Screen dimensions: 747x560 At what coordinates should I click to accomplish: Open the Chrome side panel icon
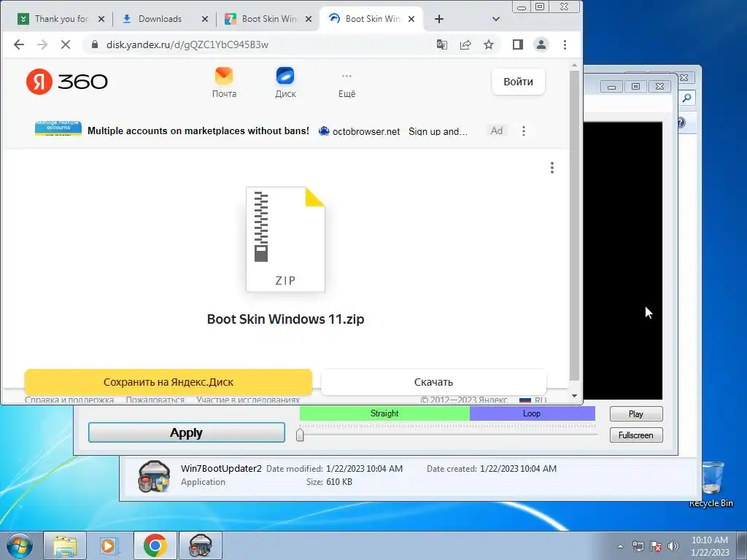click(518, 44)
